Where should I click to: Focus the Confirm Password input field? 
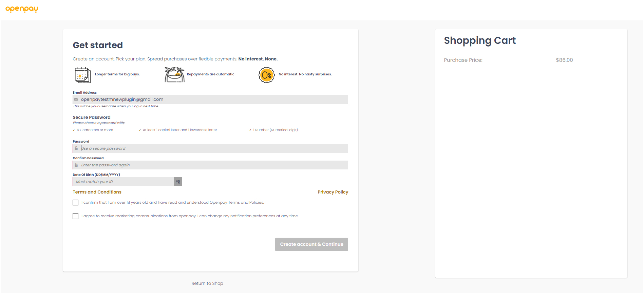210,165
